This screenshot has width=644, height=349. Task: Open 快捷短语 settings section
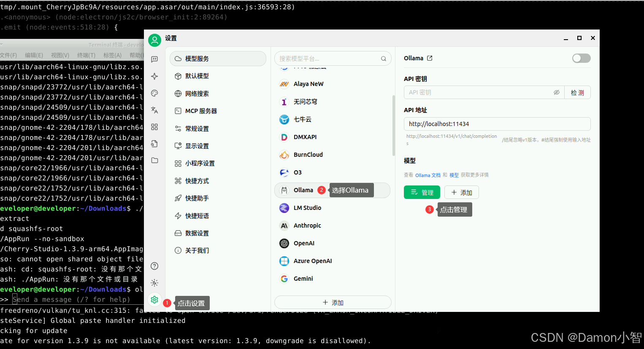click(218, 216)
